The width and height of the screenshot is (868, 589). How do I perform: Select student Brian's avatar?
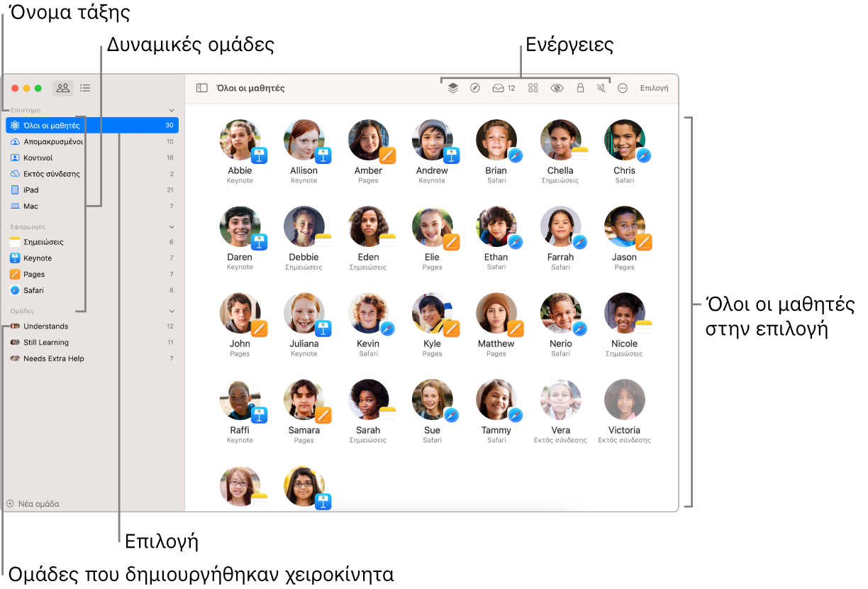click(496, 140)
